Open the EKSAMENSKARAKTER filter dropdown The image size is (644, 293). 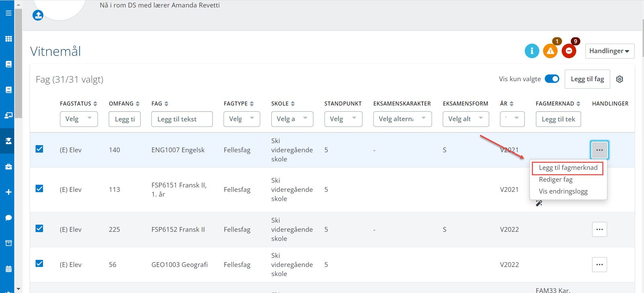(x=402, y=119)
